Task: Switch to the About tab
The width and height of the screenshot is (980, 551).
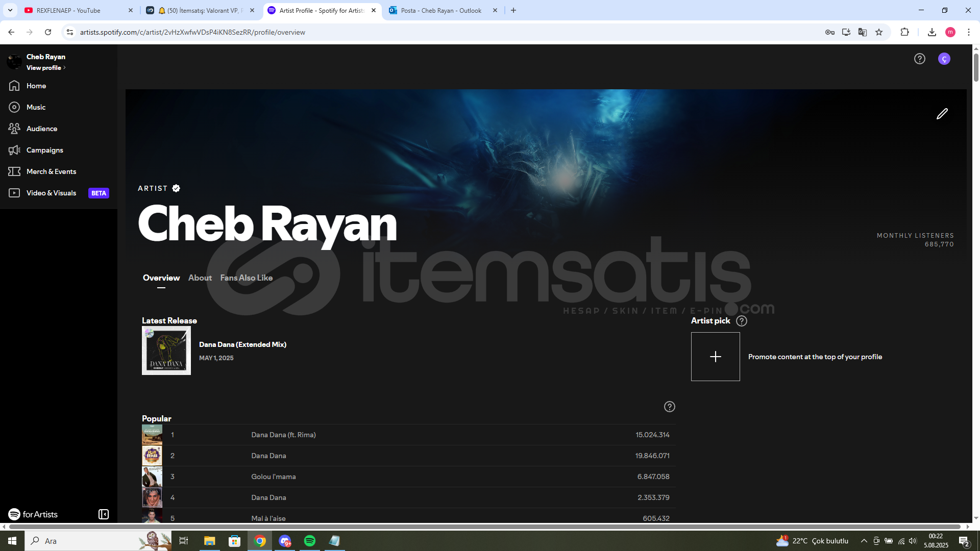Action: pos(200,278)
